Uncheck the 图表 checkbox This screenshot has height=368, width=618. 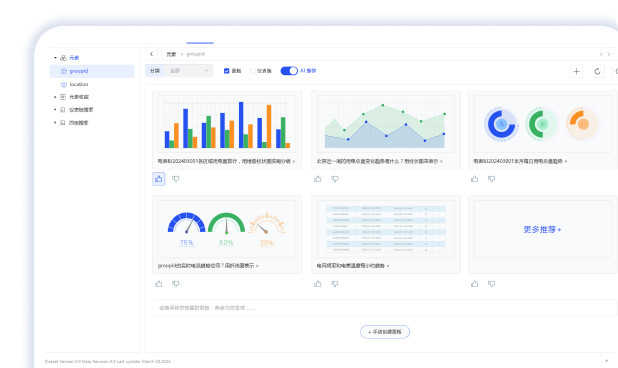pos(227,71)
